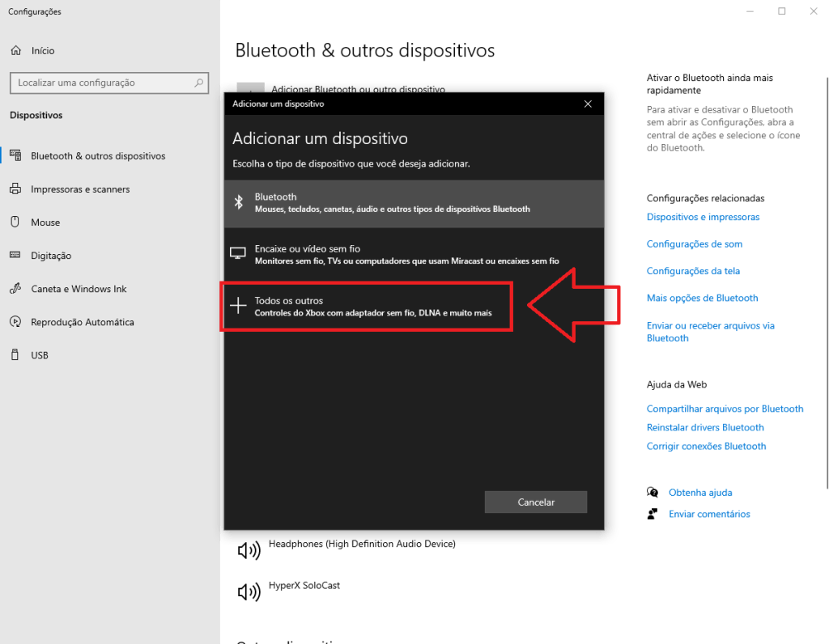Cancel the Adicionar um dispositivo dialog
This screenshot has height=644, width=829.
pyautogui.click(x=535, y=502)
